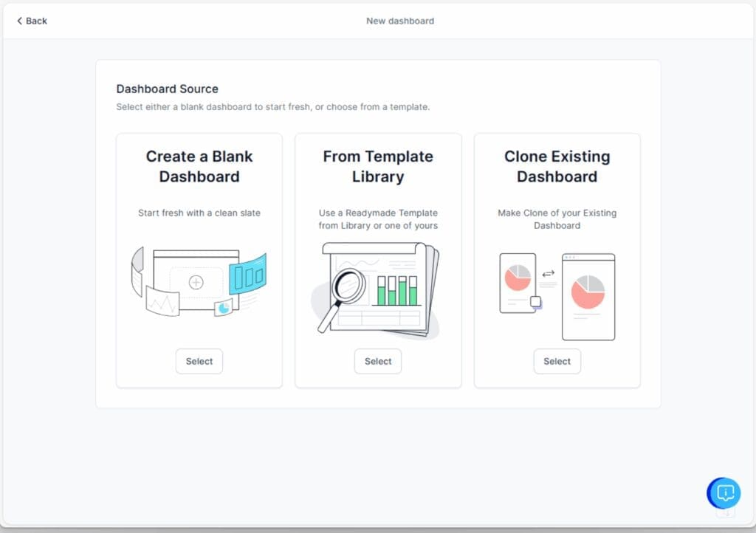Click the green bar chart in template illustration
Viewport: 756px width, 533px height.
[398, 290]
